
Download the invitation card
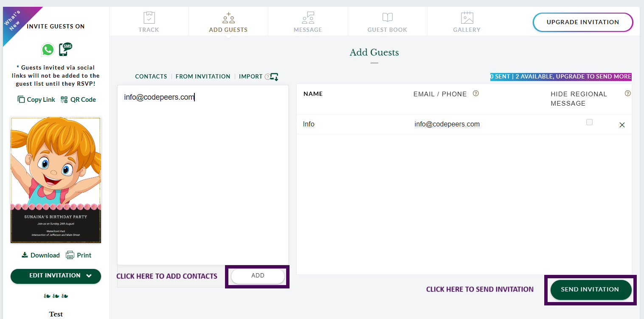[x=40, y=255]
